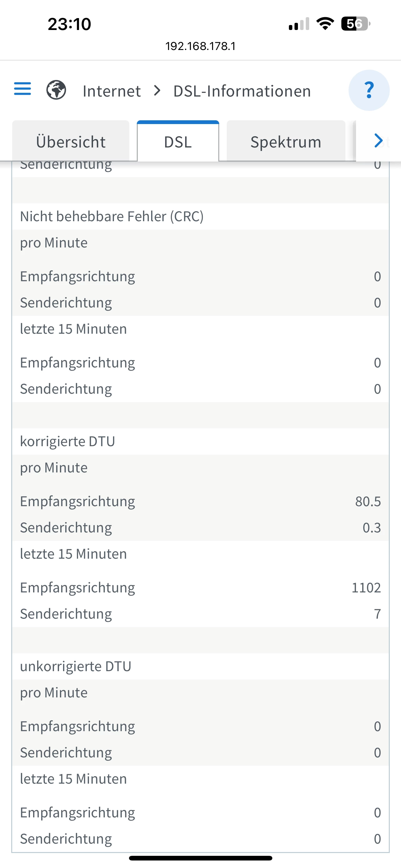Tap the "korrigierte DTU" section heading
This screenshot has height=868, width=401.
click(x=67, y=441)
